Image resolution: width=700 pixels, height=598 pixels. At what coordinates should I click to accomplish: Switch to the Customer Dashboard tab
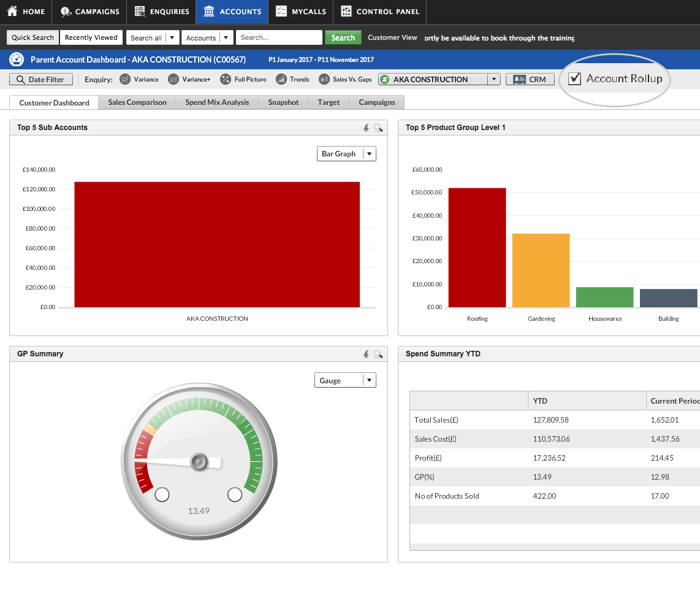(54, 102)
